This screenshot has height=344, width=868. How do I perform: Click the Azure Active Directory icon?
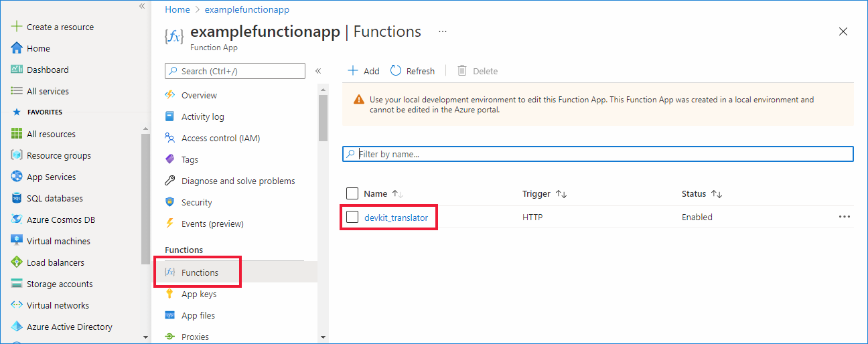17,327
